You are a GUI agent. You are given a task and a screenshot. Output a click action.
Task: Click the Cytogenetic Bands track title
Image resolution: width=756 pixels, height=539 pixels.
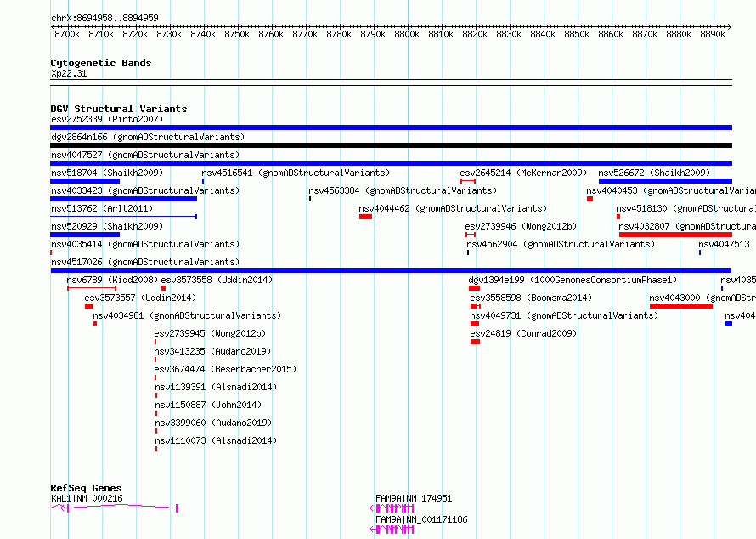[101, 63]
